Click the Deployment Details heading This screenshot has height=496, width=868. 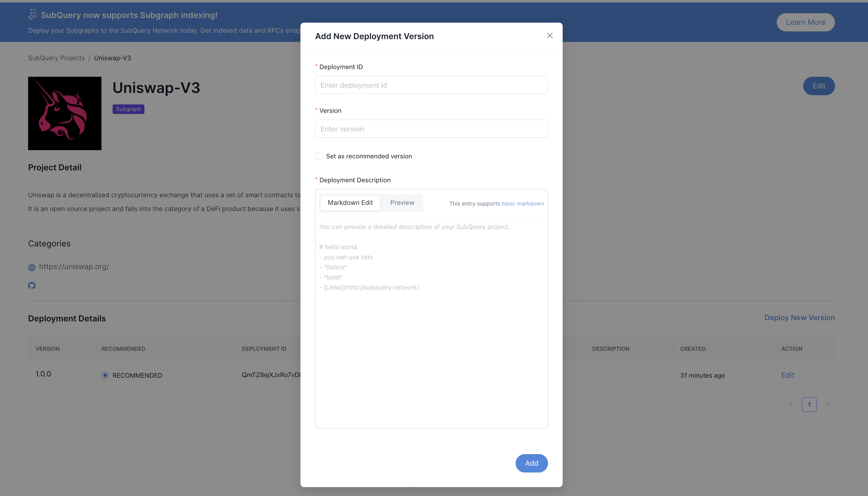(67, 319)
